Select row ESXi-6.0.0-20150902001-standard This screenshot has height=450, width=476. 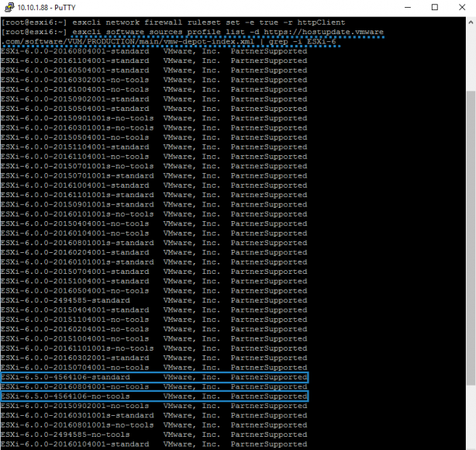154,99
